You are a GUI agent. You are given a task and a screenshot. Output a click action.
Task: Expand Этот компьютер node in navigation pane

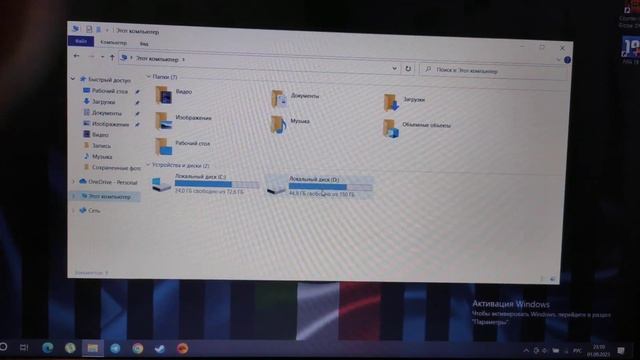click(74, 196)
